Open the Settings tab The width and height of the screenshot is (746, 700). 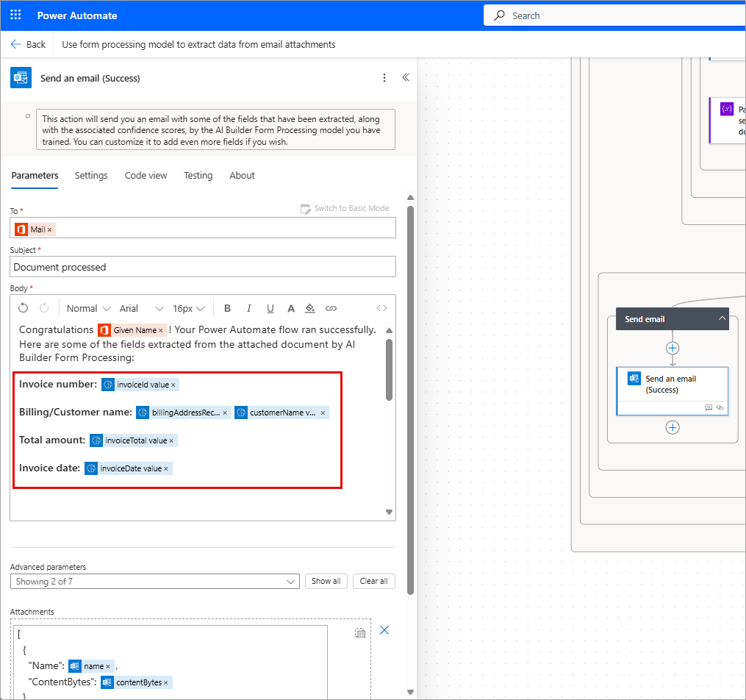click(x=91, y=176)
